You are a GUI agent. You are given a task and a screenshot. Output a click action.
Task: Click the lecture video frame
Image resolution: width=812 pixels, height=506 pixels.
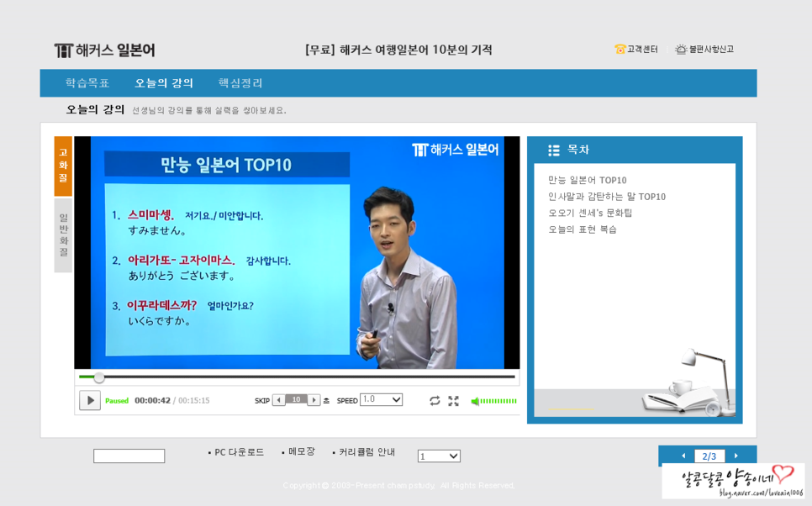(297, 252)
